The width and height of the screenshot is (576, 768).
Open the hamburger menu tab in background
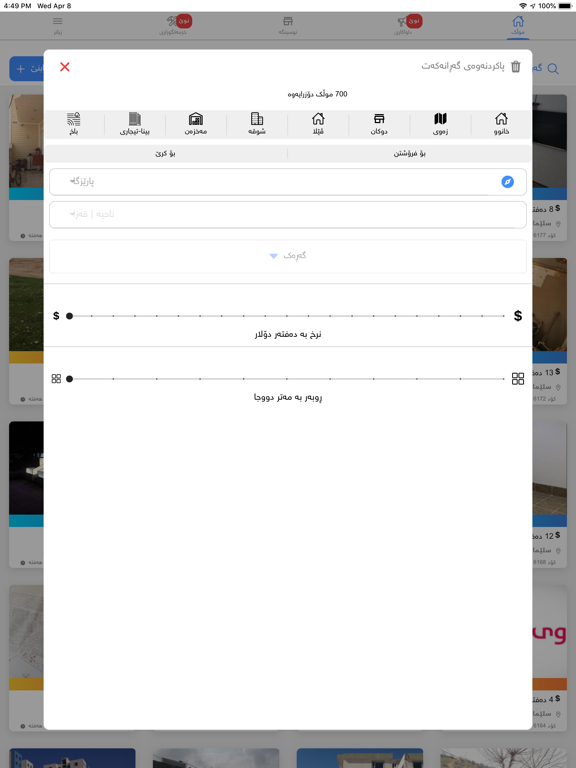[58, 25]
